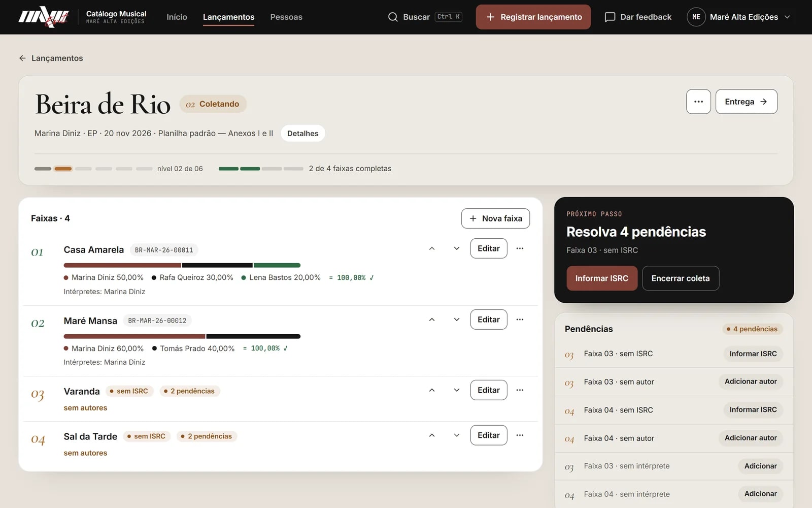812x508 pixels.
Task: Open the release more-options menu beside Entrega
Action: [698, 102]
